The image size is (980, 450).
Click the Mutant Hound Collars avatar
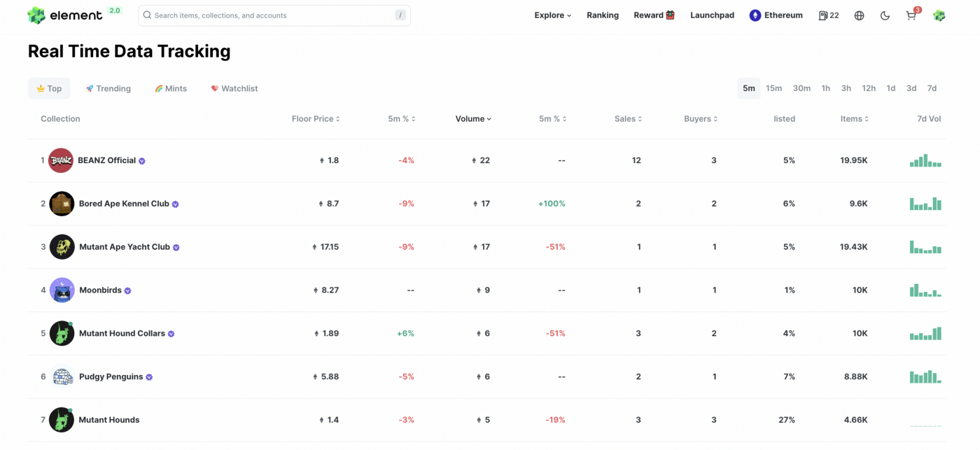62,333
